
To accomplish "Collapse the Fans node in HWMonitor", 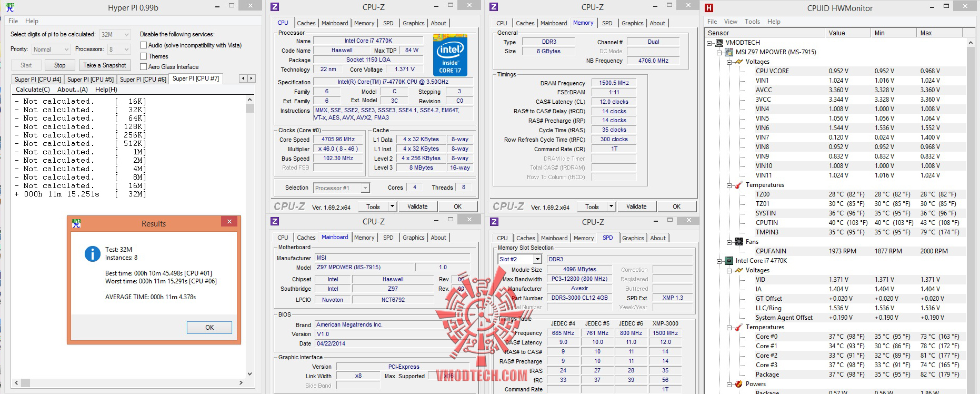I will point(729,242).
